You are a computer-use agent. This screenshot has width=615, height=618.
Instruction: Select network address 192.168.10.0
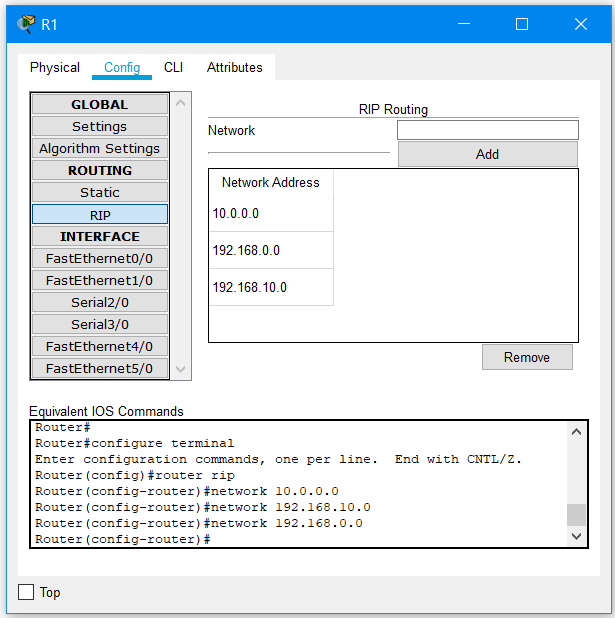point(270,287)
